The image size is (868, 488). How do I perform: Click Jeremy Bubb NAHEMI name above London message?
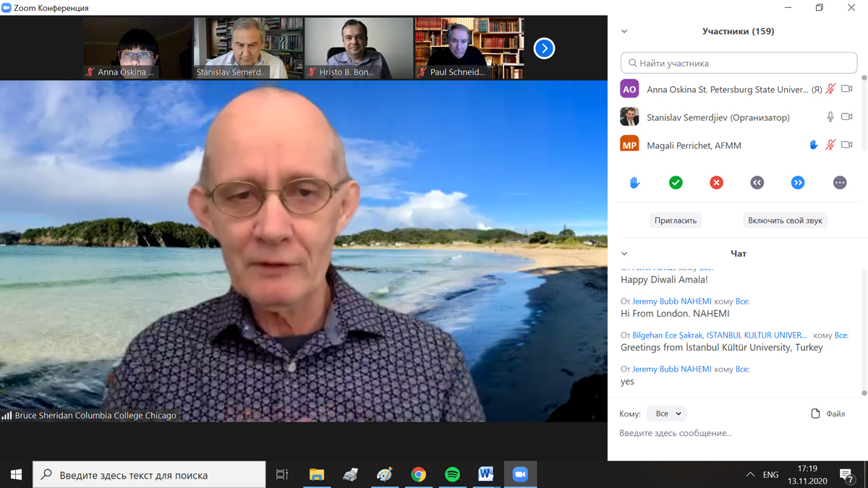click(x=672, y=301)
